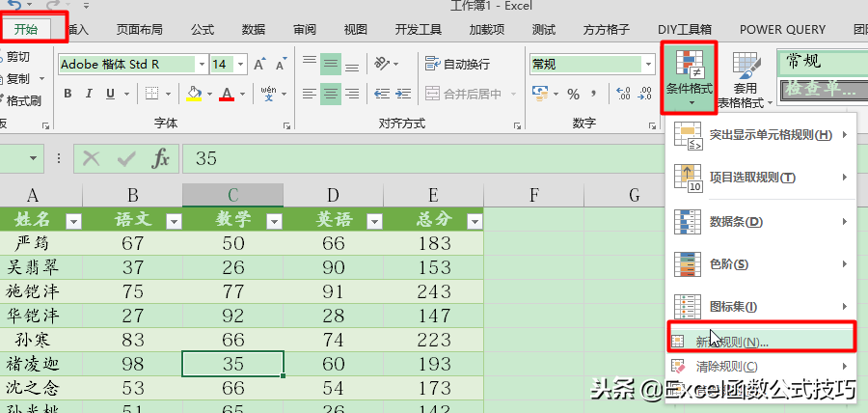
Task: Open the 数学 column filter dropdown
Action: click(274, 222)
